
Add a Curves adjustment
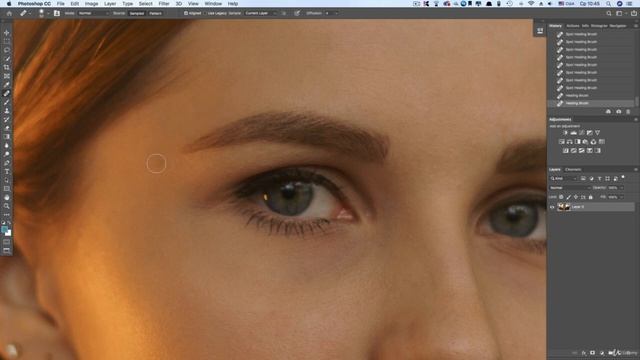tap(582, 133)
